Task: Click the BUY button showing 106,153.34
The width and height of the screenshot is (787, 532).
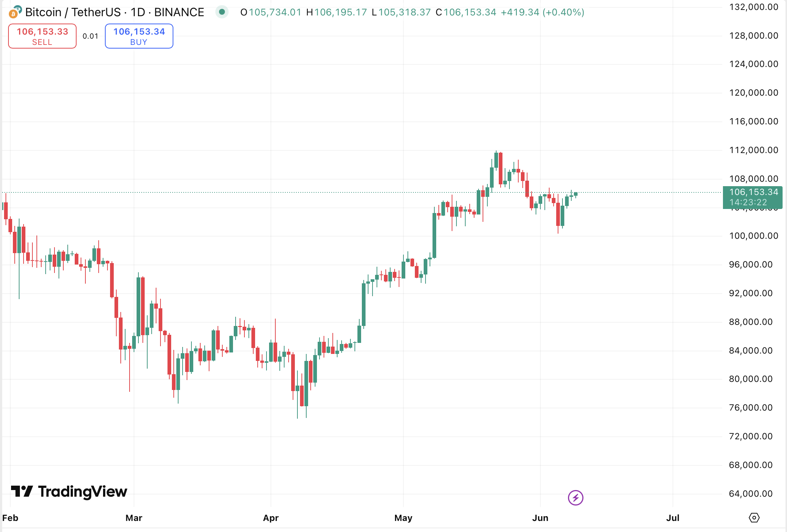Action: pyautogui.click(x=139, y=36)
